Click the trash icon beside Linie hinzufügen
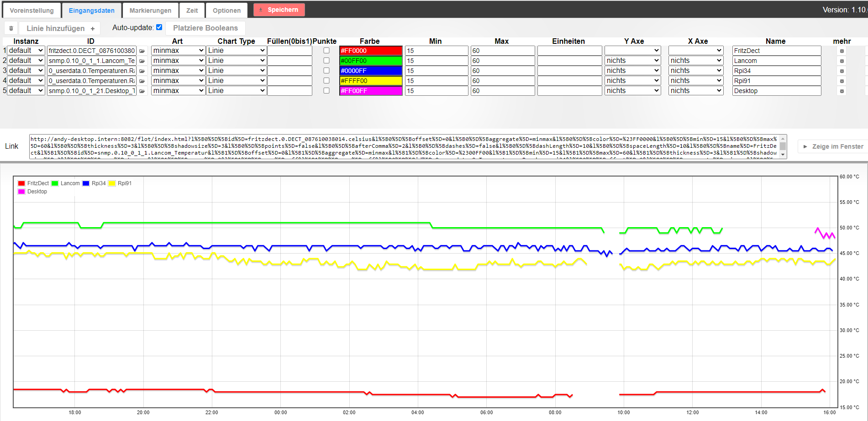The height and width of the screenshot is (421, 868). pyautogui.click(x=11, y=28)
